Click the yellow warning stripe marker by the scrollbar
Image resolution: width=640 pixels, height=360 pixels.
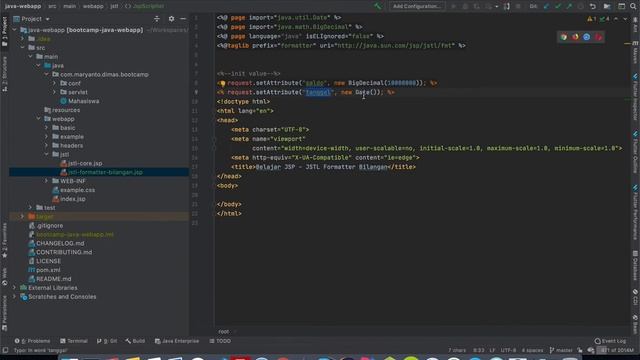coord(627,43)
